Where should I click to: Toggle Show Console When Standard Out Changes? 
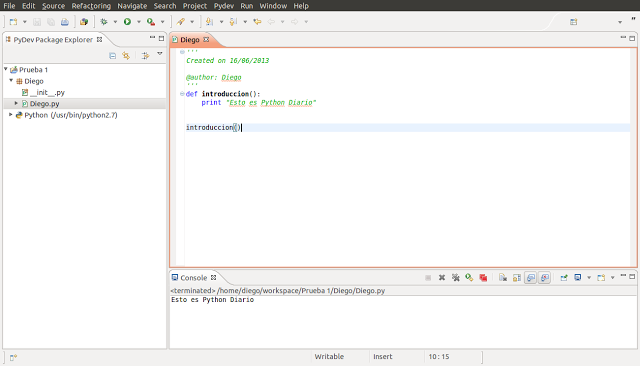[x=531, y=277]
